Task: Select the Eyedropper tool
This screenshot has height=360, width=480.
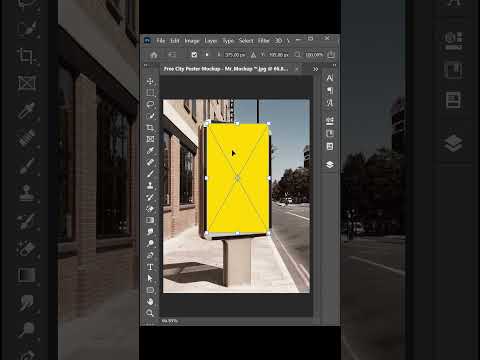Action: (150, 151)
